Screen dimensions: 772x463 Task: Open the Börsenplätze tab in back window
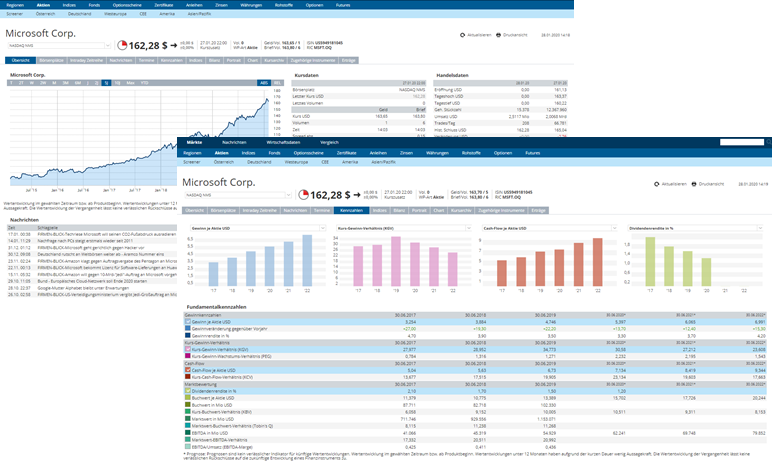click(x=51, y=60)
